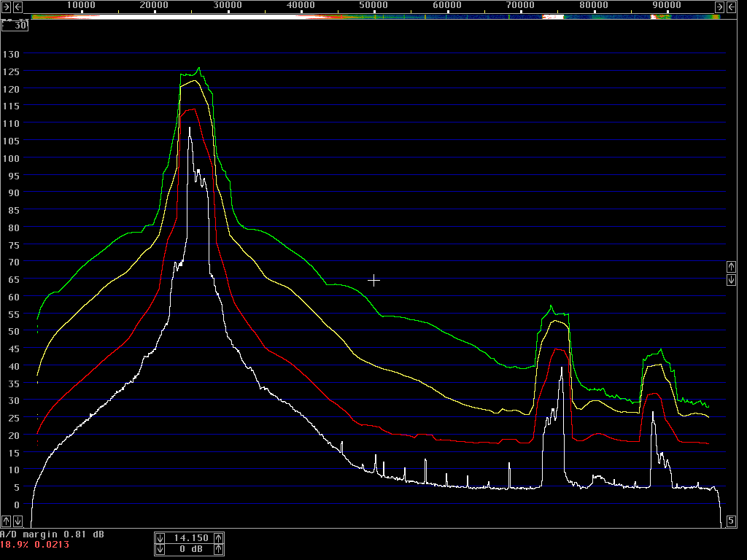Click the boxed value 30 at top-left
Viewport: 747px width, 560px height.
15,26
